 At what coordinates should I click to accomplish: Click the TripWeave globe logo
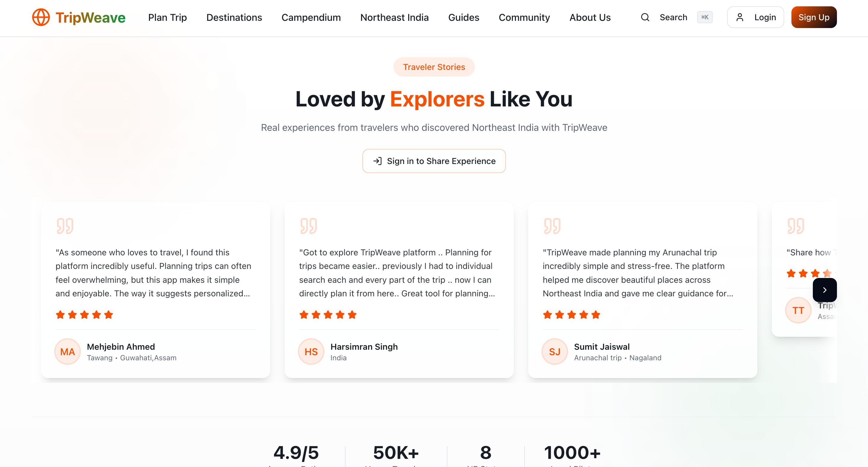41,17
